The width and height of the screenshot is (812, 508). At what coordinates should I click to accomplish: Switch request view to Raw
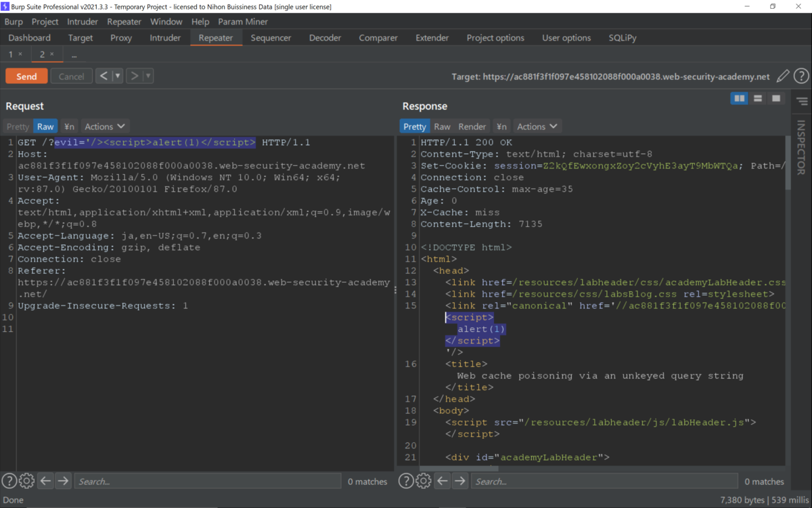(x=45, y=127)
